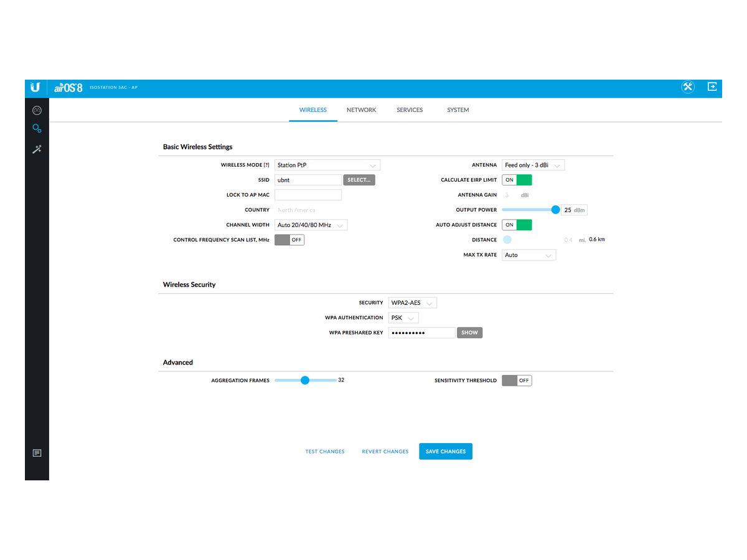Image resolution: width=747 pixels, height=560 pixels.
Task: Click Show to reveal preshared key
Action: click(470, 333)
